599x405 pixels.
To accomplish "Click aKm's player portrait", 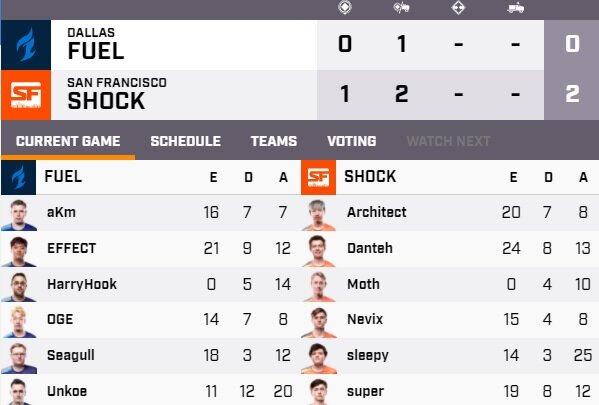I will 19,215.
